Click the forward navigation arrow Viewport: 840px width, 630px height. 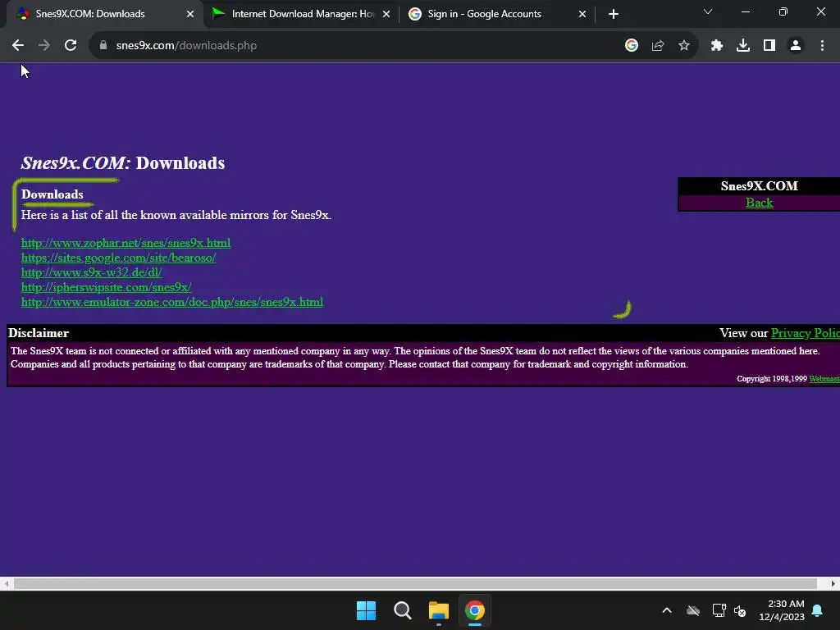click(44, 46)
